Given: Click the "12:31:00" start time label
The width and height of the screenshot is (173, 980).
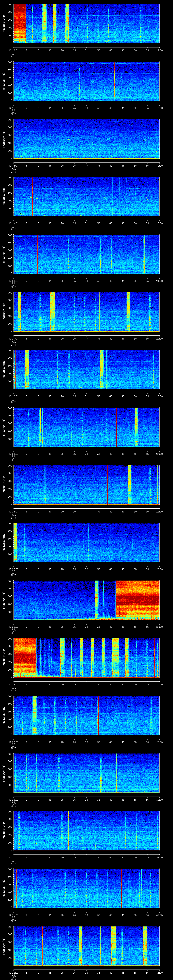Looking at the screenshot, I should coord(14,915).
